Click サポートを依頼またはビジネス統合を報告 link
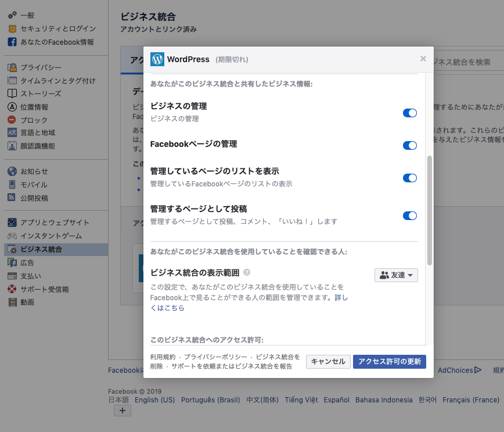The height and width of the screenshot is (432, 504). [x=232, y=366]
